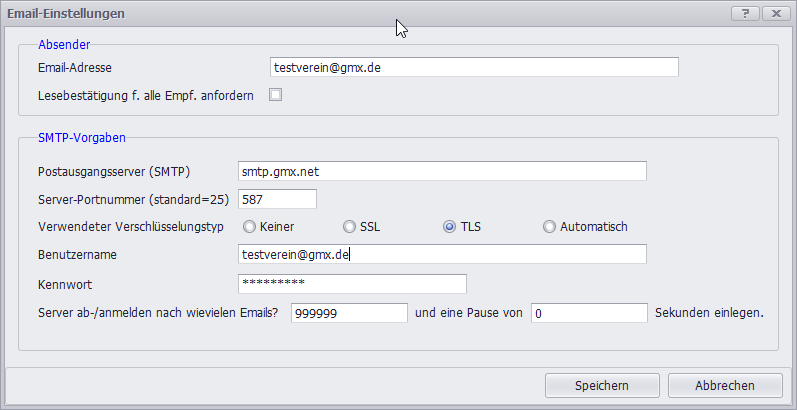Select the Automatisch encryption option

(549, 227)
